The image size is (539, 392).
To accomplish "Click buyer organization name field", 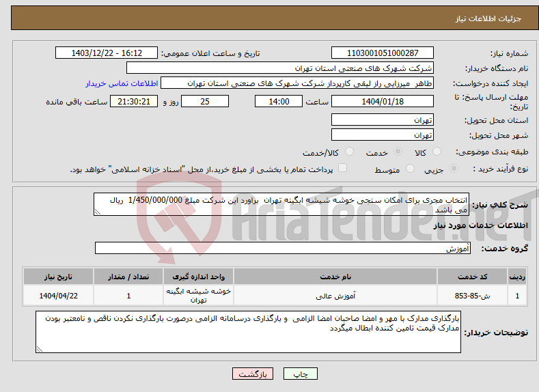I will coord(280,68).
